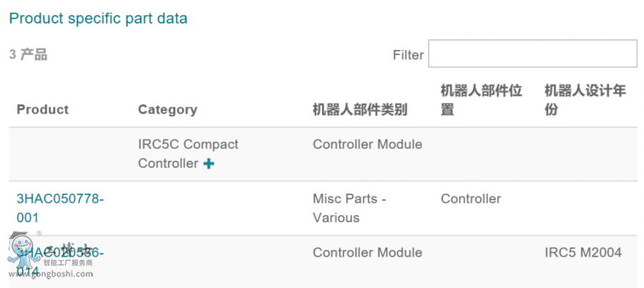
Task: Click the Filter label text
Action: pyautogui.click(x=408, y=55)
